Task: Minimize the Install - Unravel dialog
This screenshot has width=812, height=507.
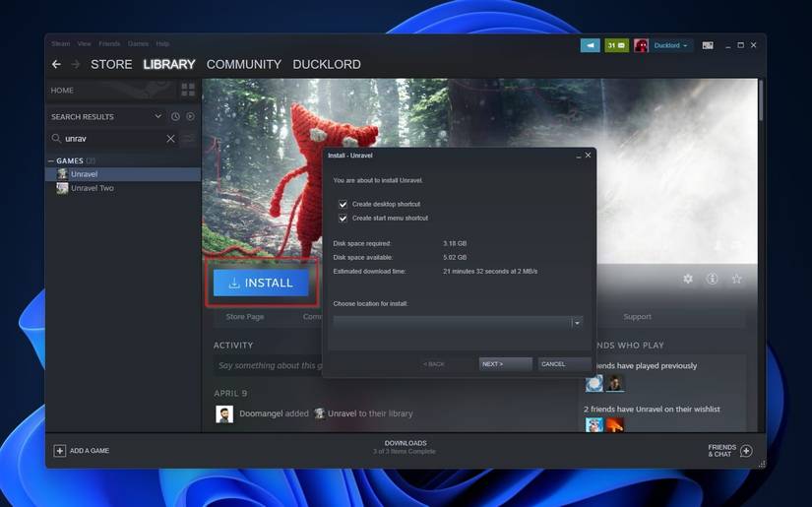Action: [579, 156]
